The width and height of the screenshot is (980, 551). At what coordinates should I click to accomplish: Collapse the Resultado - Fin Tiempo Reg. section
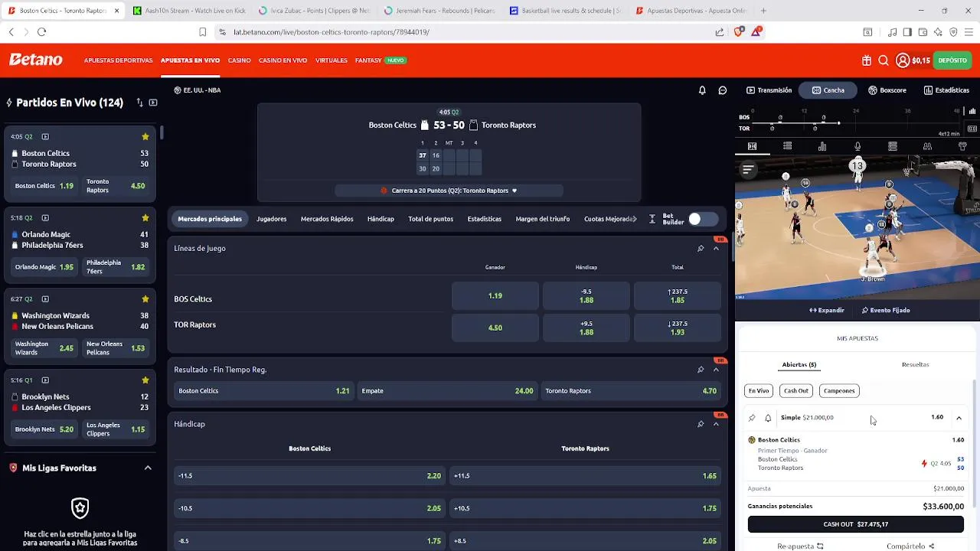[717, 370]
